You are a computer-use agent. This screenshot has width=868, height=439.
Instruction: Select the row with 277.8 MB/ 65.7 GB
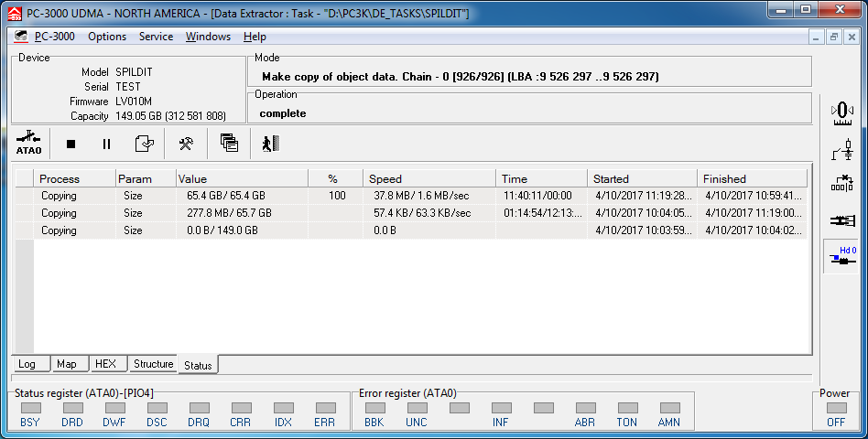tap(411, 213)
